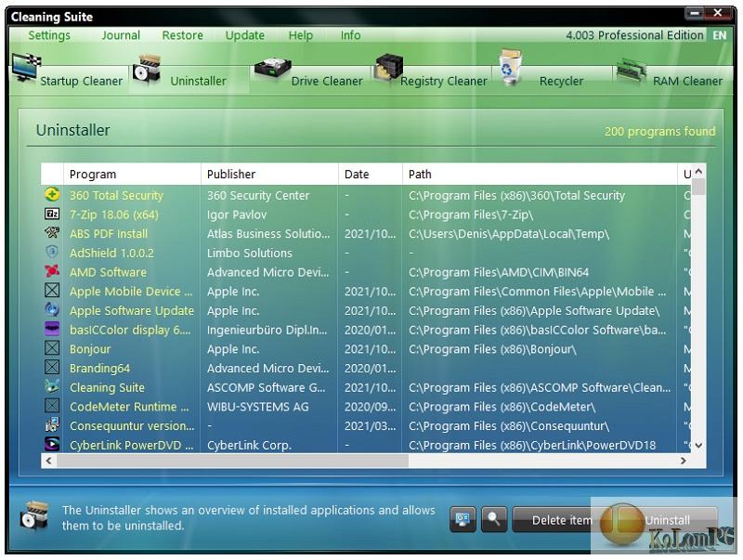The height and width of the screenshot is (560, 743).
Task: Open the Journal menu
Action: point(121,35)
